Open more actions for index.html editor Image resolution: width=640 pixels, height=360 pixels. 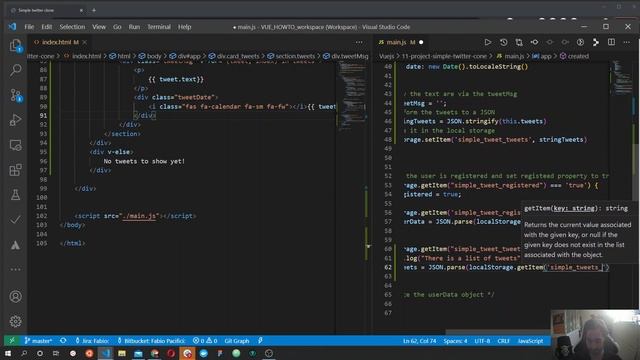point(359,42)
